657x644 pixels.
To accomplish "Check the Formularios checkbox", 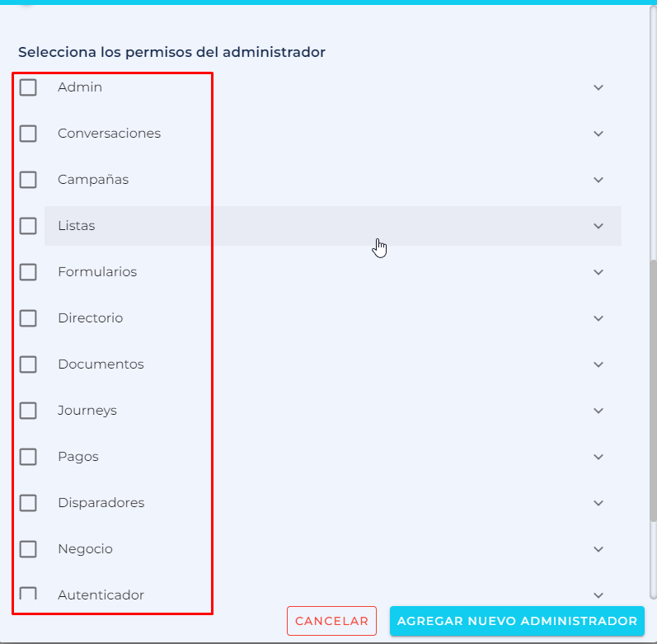I will [28, 272].
